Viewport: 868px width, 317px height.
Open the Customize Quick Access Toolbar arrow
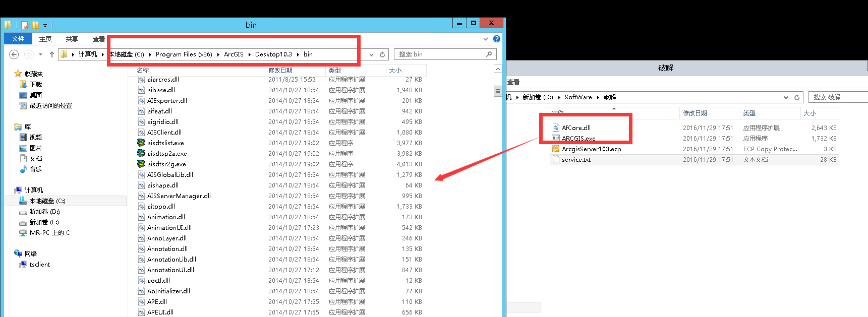45,25
